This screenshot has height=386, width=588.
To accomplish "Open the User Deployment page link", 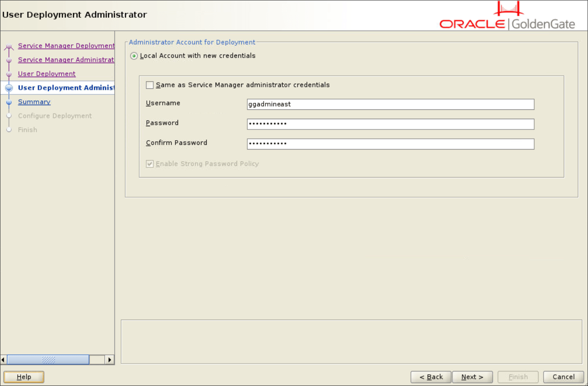I will click(46, 74).
